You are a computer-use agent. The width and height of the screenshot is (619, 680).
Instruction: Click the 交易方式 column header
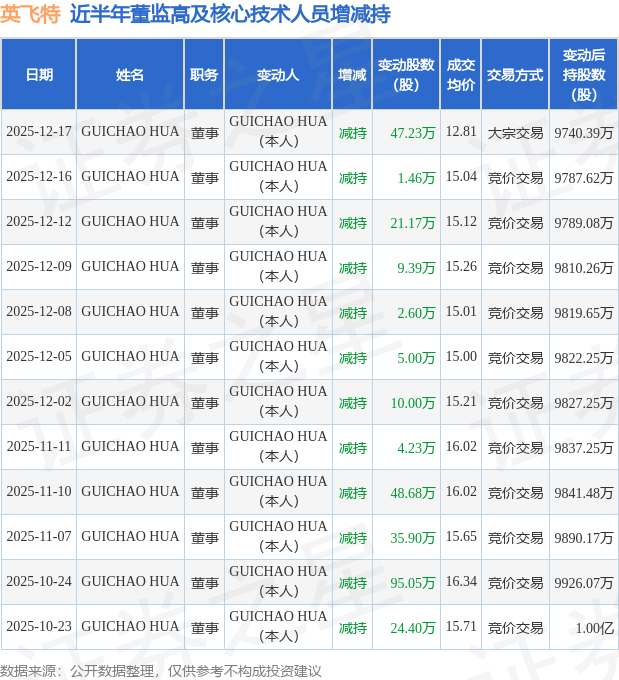[x=515, y=75]
